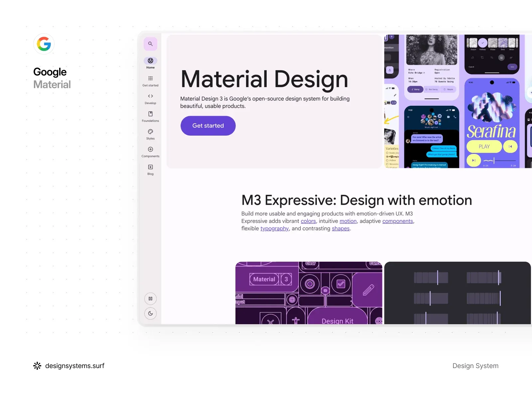Open the 'typography' link
The height and width of the screenshot is (399, 532).
tap(274, 228)
